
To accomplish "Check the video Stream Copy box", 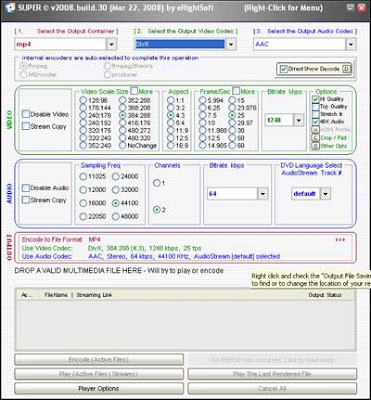I will click(26, 126).
